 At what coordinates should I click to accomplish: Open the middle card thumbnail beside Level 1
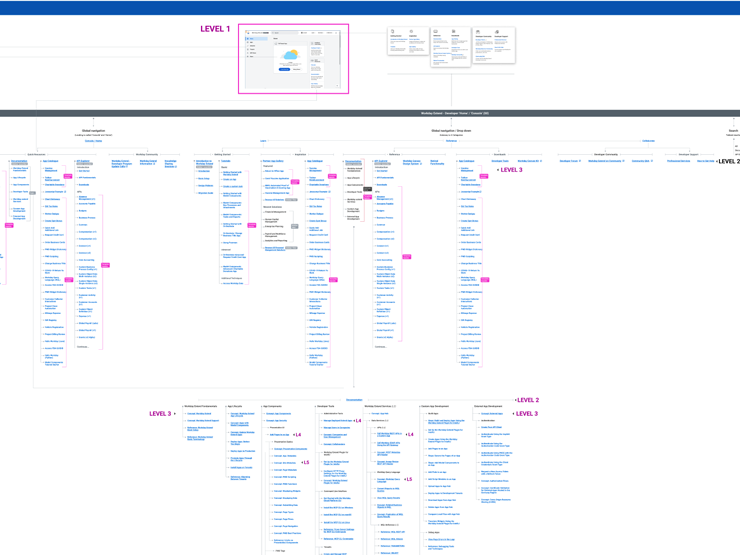451,47
